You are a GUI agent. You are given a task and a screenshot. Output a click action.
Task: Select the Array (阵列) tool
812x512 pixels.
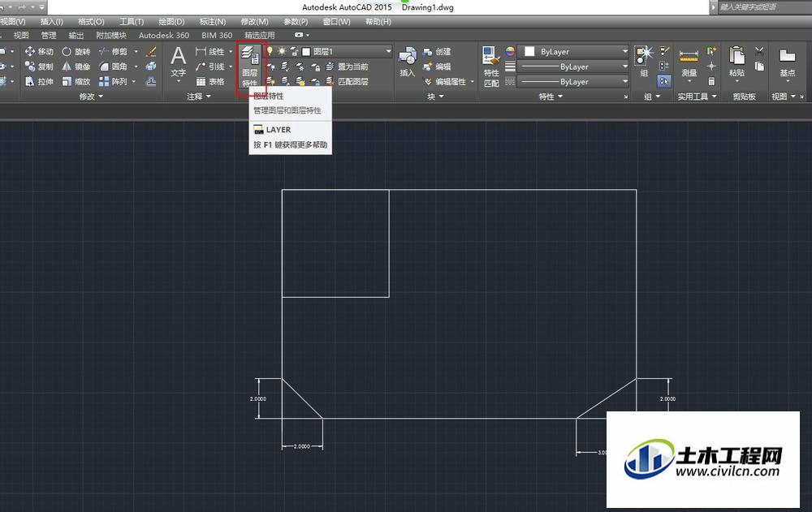(113, 81)
